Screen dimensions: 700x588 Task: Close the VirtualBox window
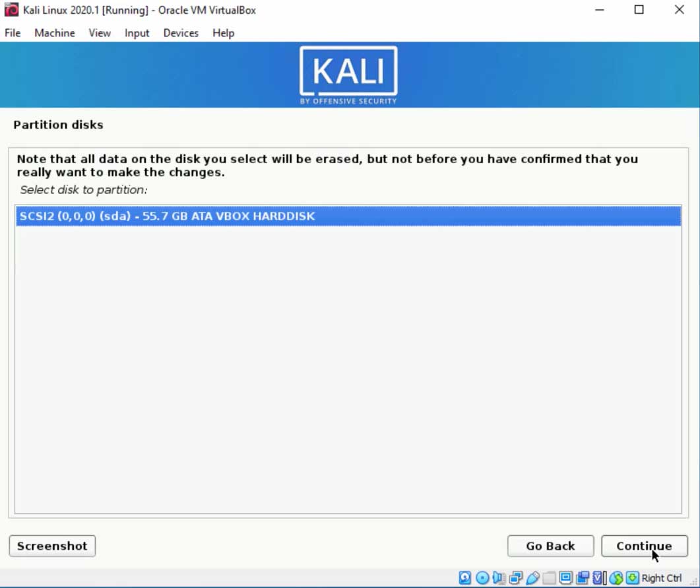(679, 10)
